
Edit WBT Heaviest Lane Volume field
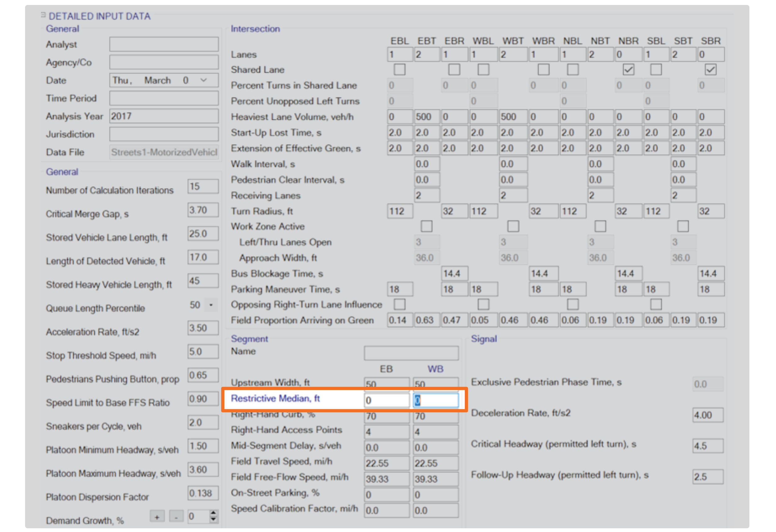tap(513, 117)
